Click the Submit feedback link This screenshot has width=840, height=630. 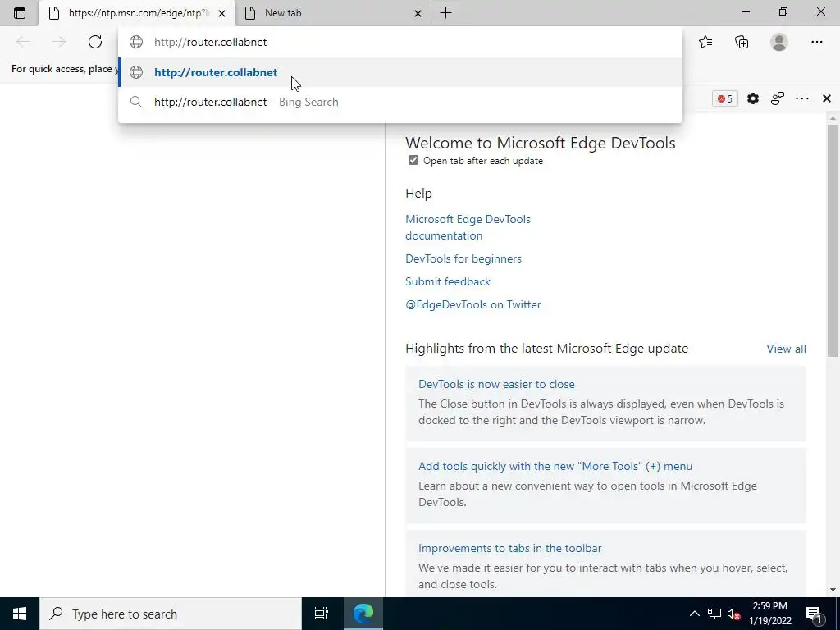coord(448,281)
